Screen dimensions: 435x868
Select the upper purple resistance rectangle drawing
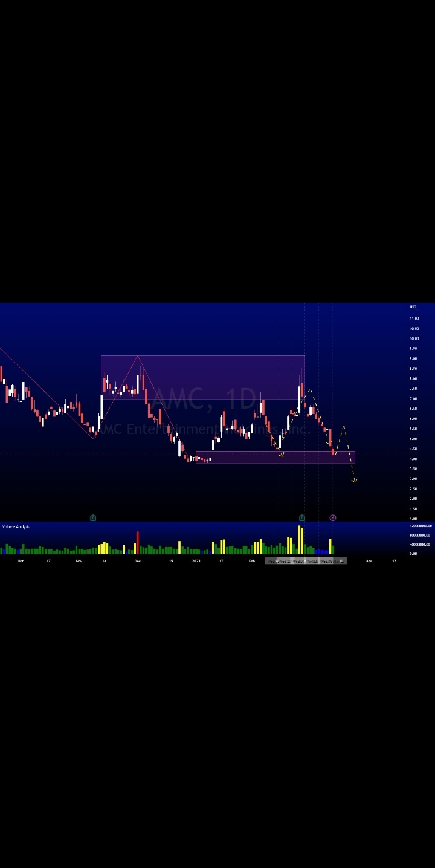pos(203,377)
